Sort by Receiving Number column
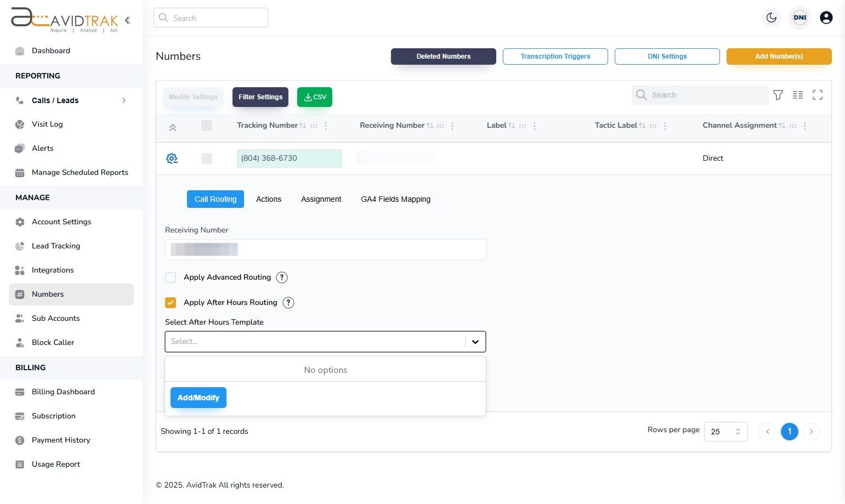Screen dimensions: 845x504 430,126
